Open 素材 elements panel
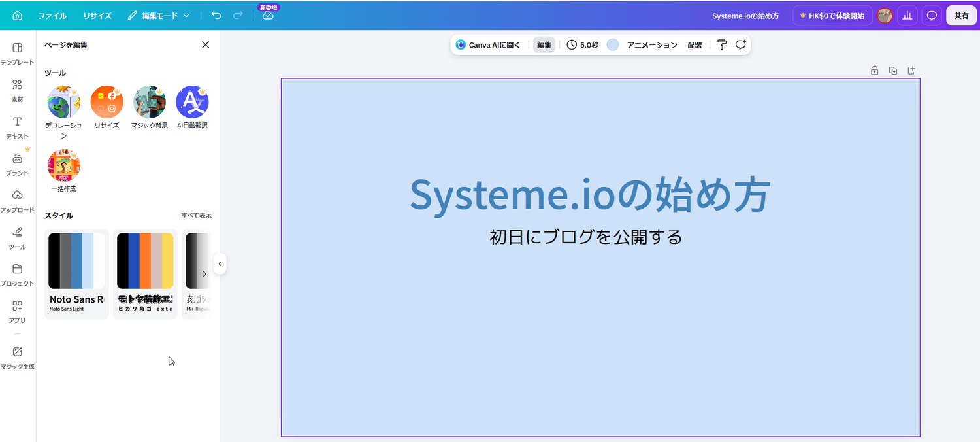The width and height of the screenshot is (980, 442). 18,90
